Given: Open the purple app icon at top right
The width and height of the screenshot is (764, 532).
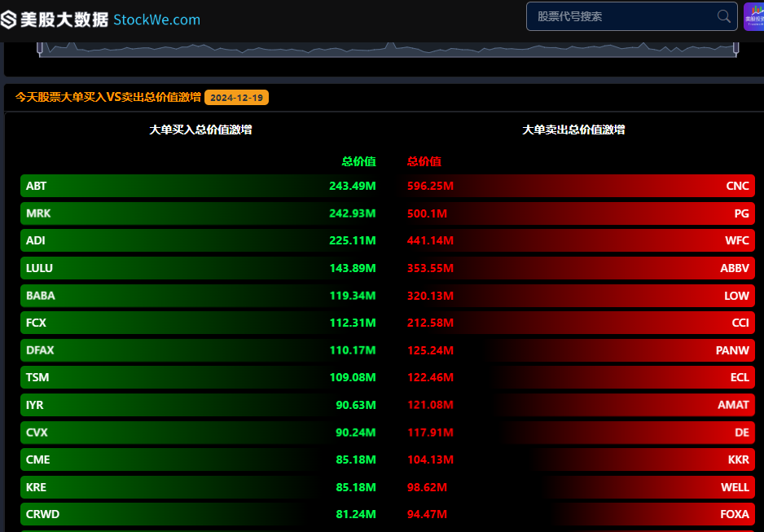Looking at the screenshot, I should 753,16.
